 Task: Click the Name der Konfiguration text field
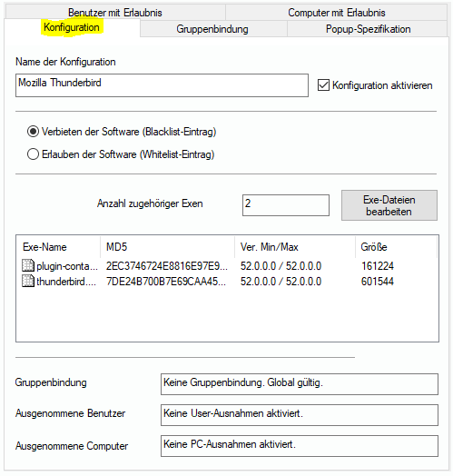[x=162, y=85]
